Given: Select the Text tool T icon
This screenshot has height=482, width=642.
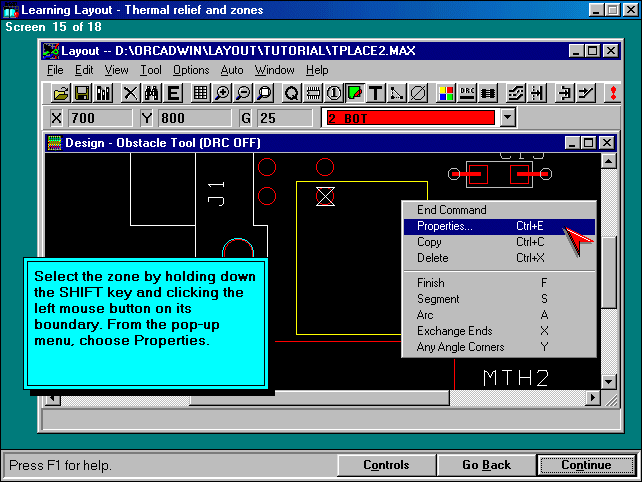Looking at the screenshot, I should pos(376,93).
